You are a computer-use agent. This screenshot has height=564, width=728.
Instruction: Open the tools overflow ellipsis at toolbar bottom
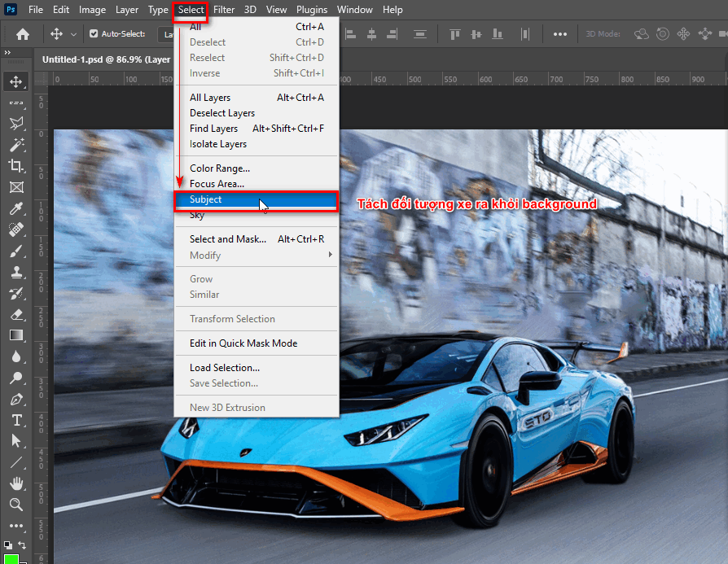(x=16, y=526)
